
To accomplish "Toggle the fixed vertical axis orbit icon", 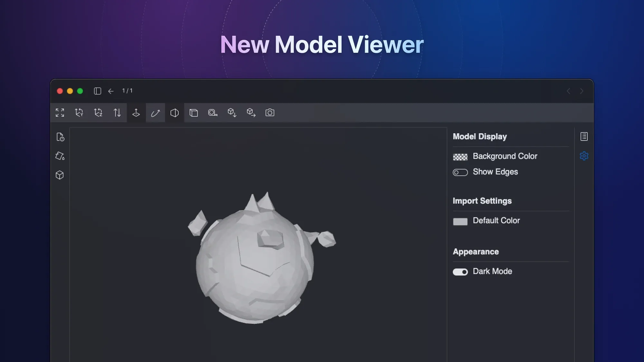I will pos(136,113).
